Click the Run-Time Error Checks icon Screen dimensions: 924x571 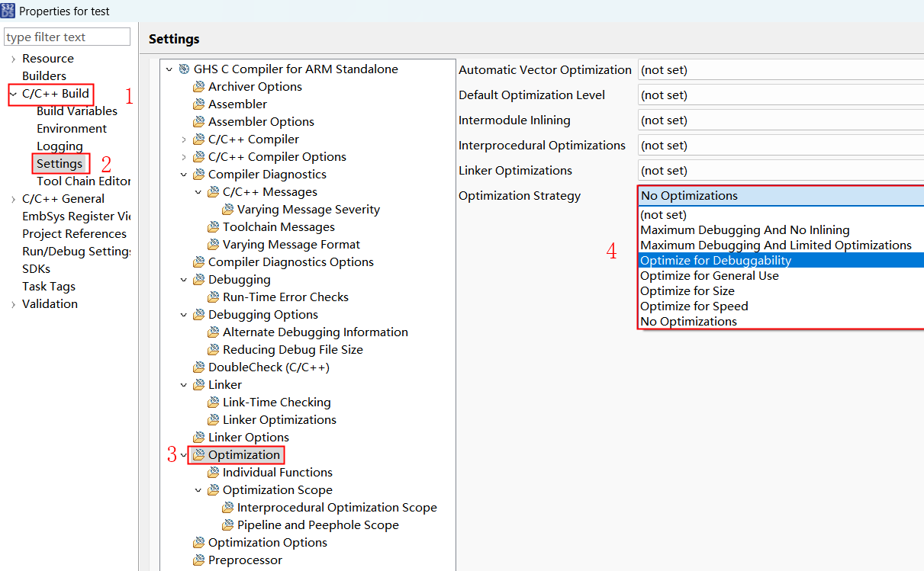(213, 297)
